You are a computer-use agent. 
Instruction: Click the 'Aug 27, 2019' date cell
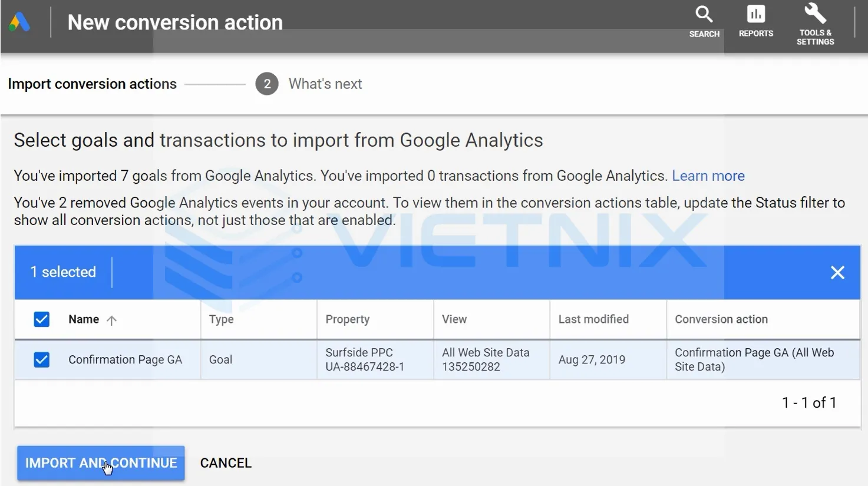tap(592, 359)
